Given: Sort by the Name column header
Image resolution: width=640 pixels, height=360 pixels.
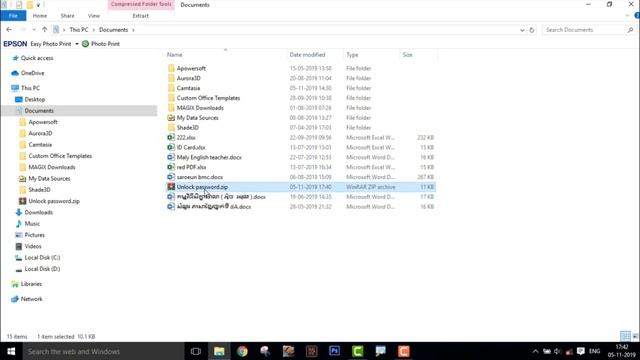Looking at the screenshot, I should tap(175, 55).
